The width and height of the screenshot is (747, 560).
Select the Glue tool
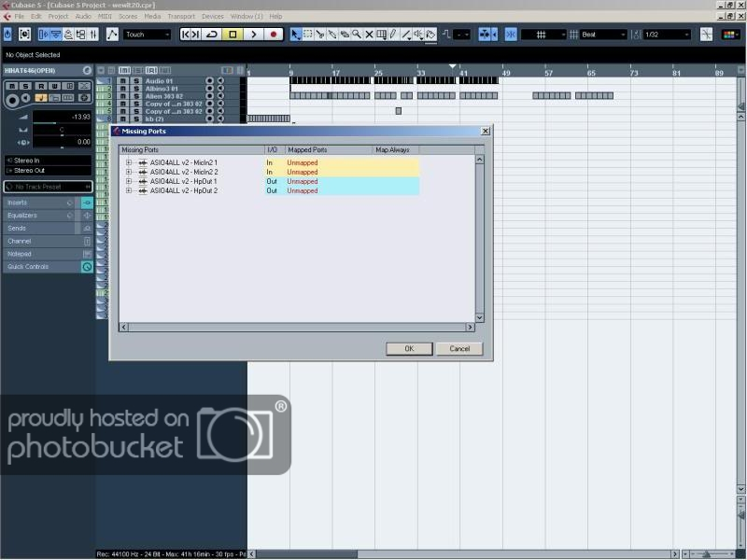click(x=332, y=35)
